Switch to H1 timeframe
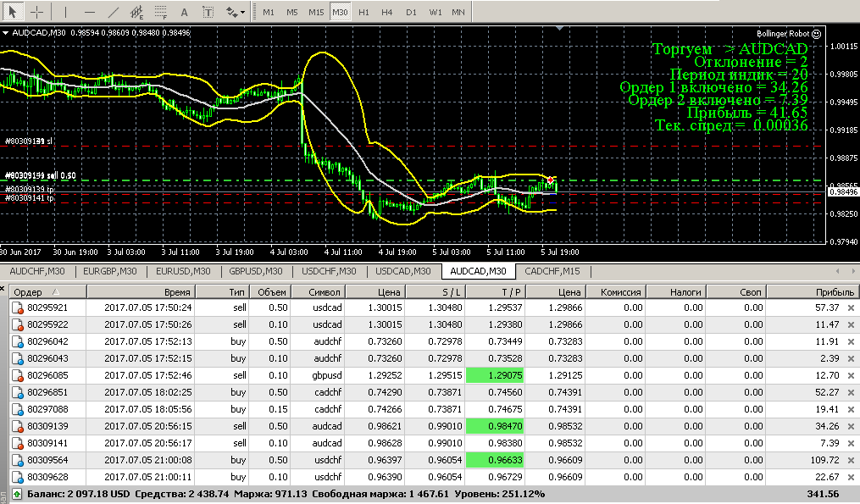Viewport: 860px width, 504px height. click(363, 13)
